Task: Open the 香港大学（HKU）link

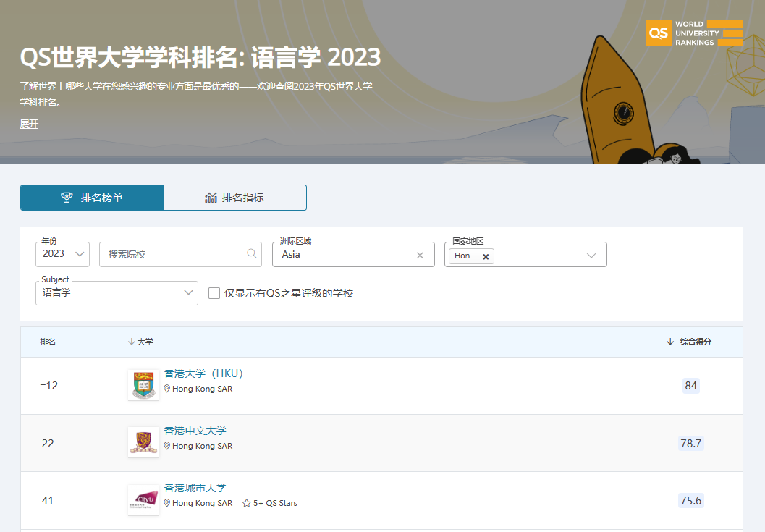Action: pyautogui.click(x=203, y=373)
